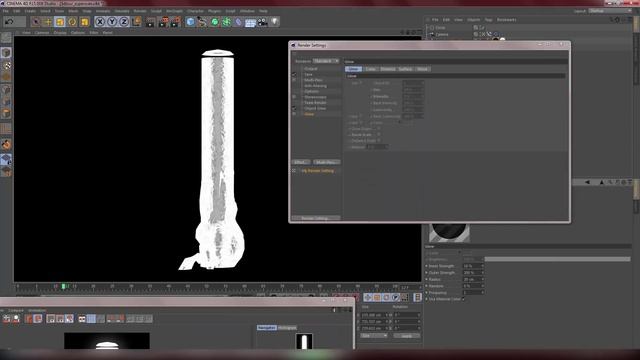Viewport: 640px width, 360px height.
Task: Click the position keyframe record icon
Action: tap(368, 298)
